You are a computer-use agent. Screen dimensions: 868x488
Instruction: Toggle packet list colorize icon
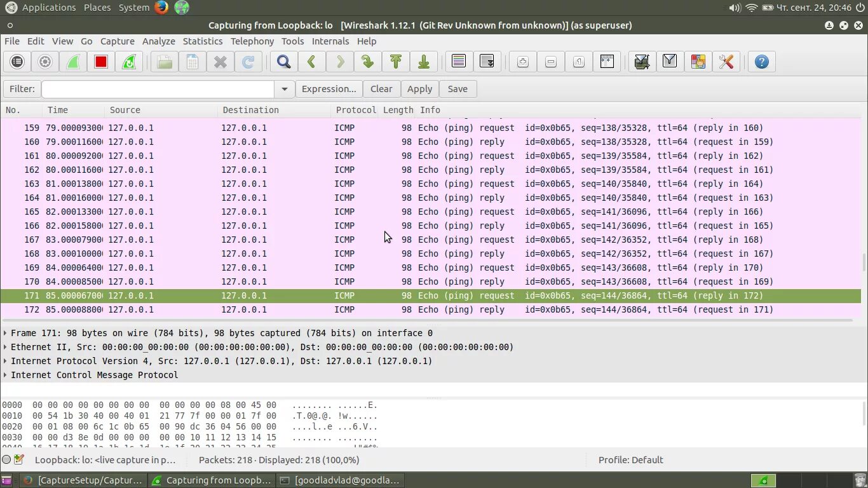point(459,62)
